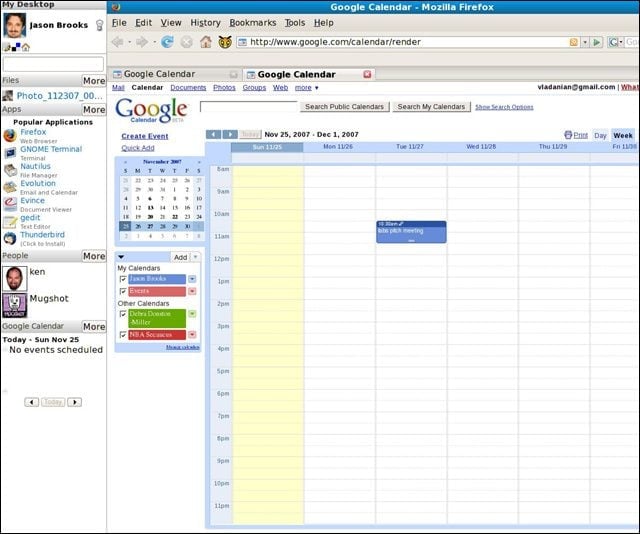Click the Quick Add link

pyautogui.click(x=138, y=148)
